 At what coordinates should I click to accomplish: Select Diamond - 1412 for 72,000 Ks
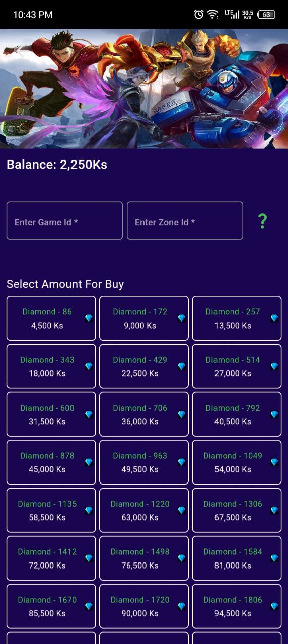tap(51, 558)
